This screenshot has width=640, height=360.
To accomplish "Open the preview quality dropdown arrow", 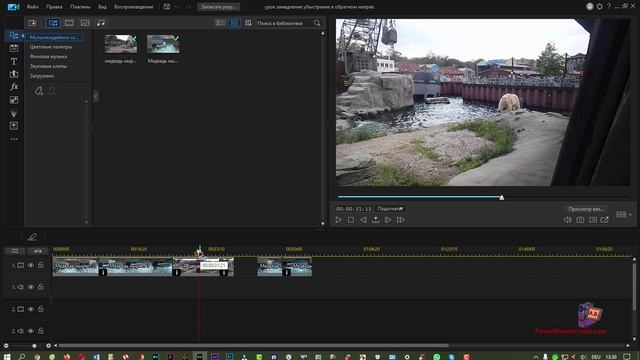I will pos(630,214).
